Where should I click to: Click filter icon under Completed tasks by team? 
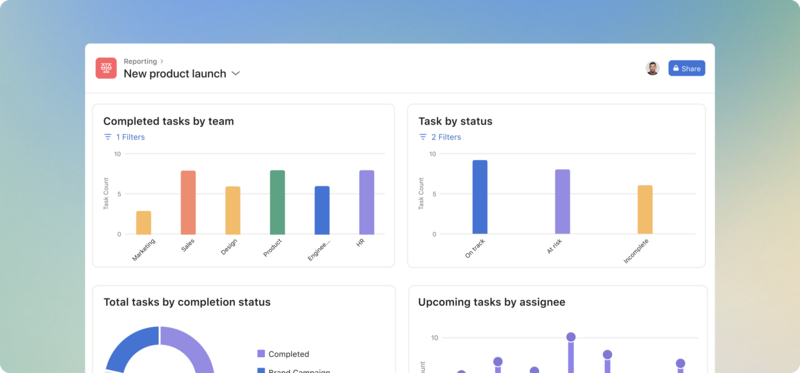(108, 137)
